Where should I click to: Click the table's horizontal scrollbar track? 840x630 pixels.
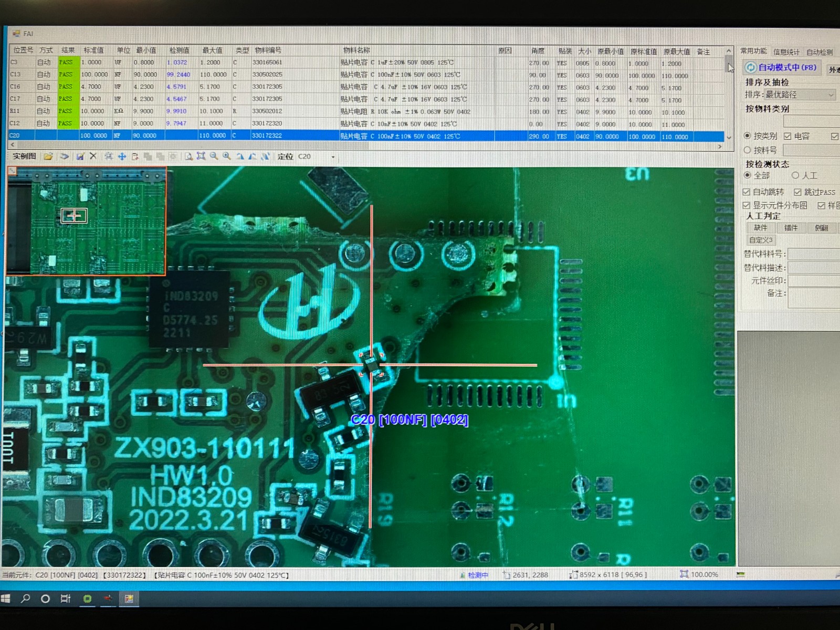[x=367, y=146]
